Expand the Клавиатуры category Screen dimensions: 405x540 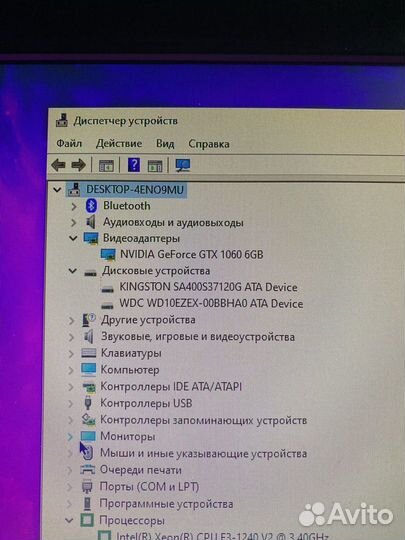click(x=71, y=354)
